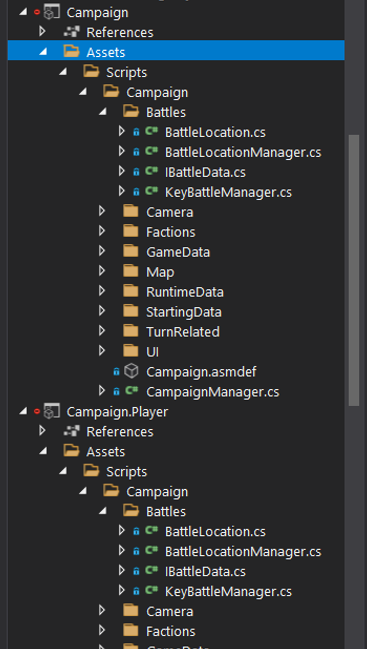The image size is (367, 649).
Task: Collapse the Campaign.Player project node
Action: (22, 411)
